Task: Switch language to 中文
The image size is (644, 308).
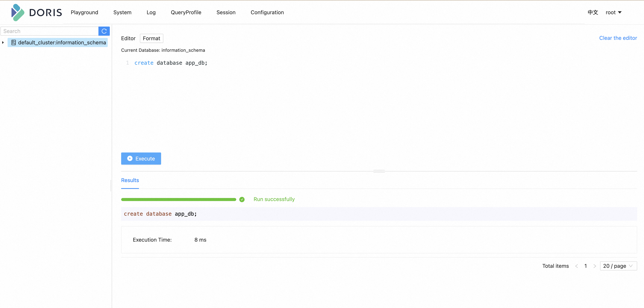Action: [x=593, y=12]
